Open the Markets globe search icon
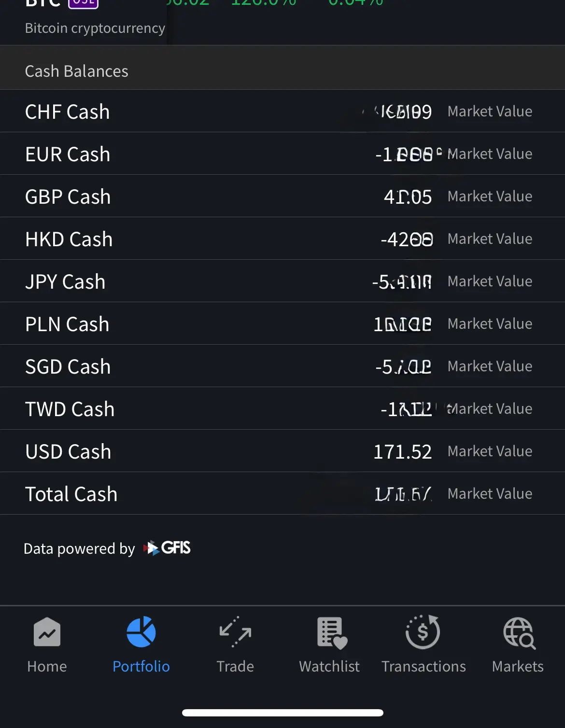The width and height of the screenshot is (565, 728). pyautogui.click(x=519, y=633)
